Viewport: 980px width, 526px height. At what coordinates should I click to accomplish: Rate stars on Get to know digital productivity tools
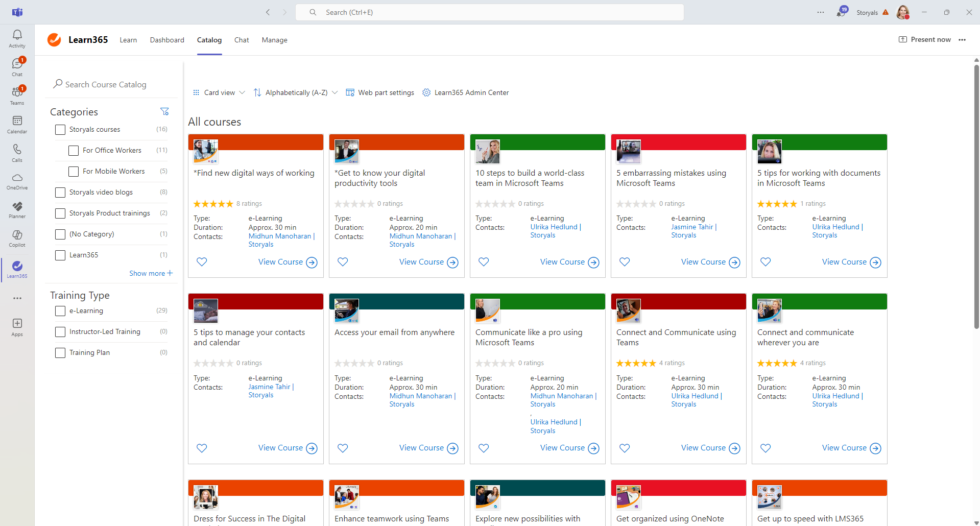click(354, 204)
